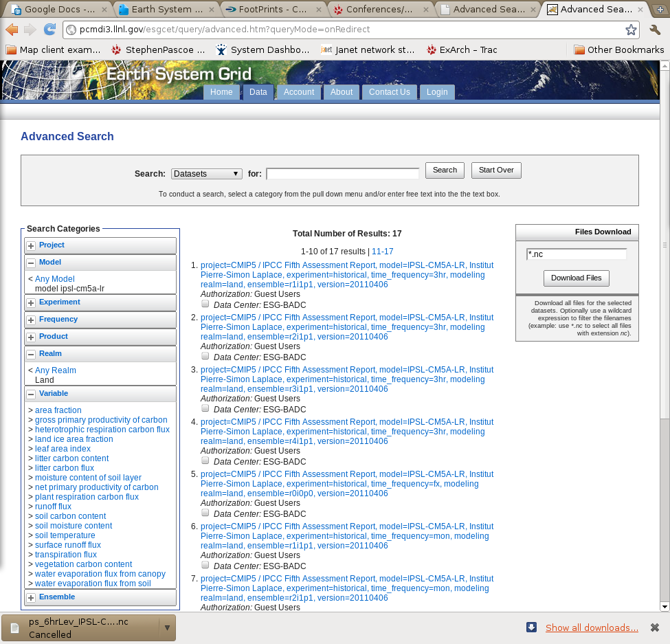Tick the checkbox under result 5 dataset
This screenshot has height=644, width=670.
(x=205, y=513)
